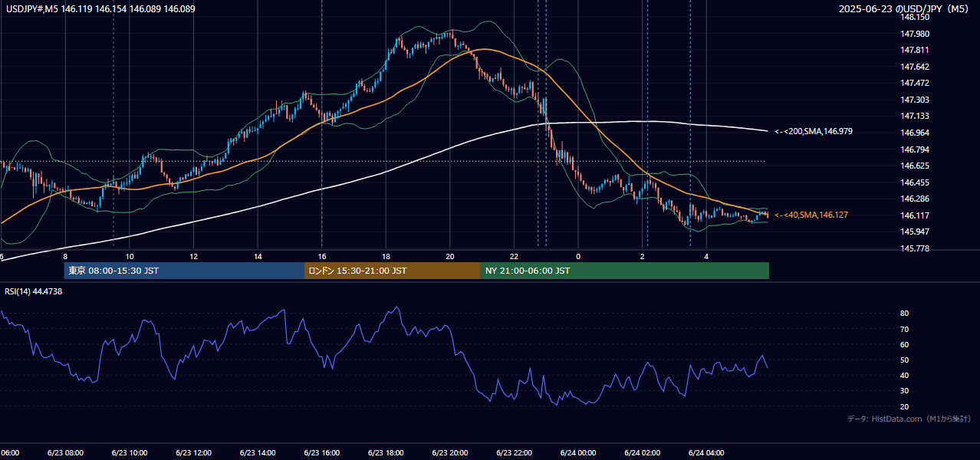Click the 6/23 20:00 date label
This screenshot has height=460, width=980.
450,452
